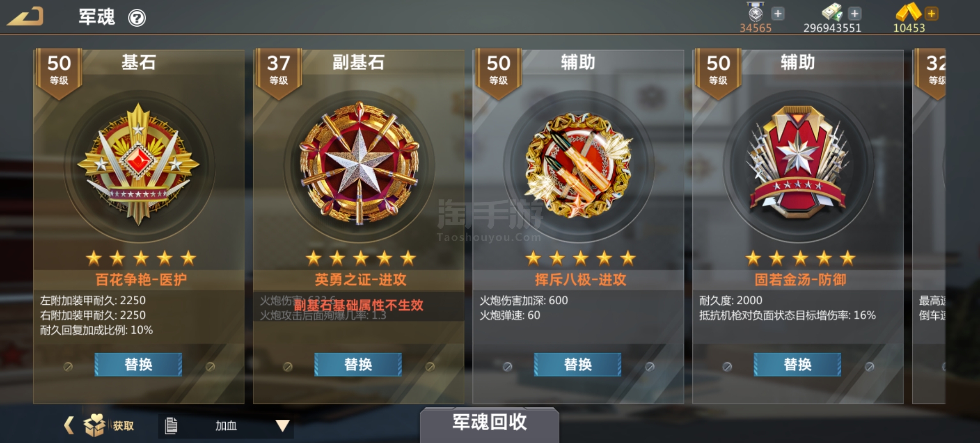Open the 军魂回收 tab
The height and width of the screenshot is (443, 980).
[490, 422]
